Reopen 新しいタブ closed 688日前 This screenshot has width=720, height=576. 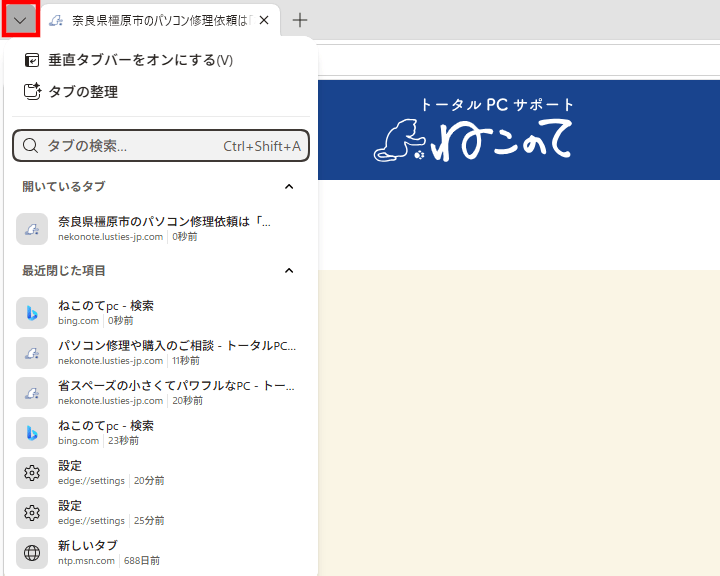pyautogui.click(x=161, y=553)
